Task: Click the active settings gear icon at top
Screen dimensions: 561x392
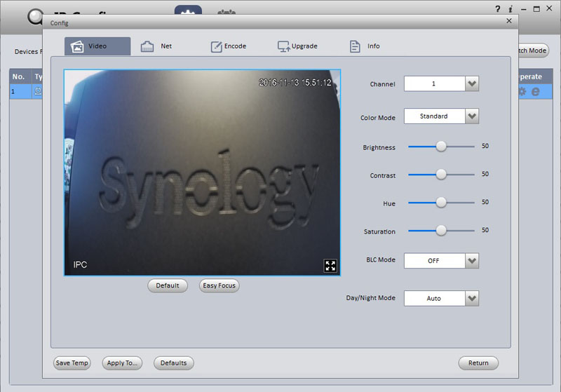Action: click(x=187, y=13)
